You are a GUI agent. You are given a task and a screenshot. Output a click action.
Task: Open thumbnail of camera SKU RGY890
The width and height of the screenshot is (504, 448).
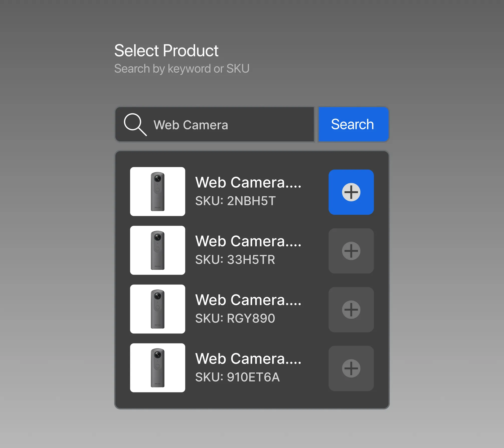coord(158,309)
